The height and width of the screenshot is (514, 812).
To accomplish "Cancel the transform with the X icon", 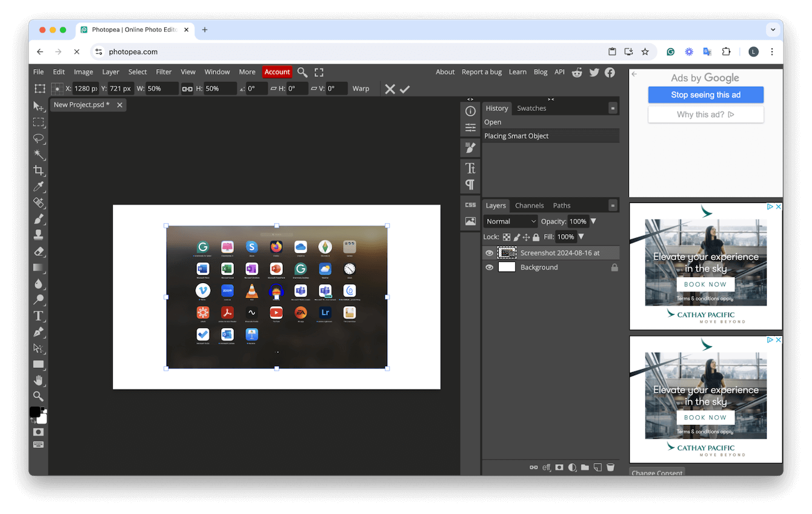I will [390, 89].
